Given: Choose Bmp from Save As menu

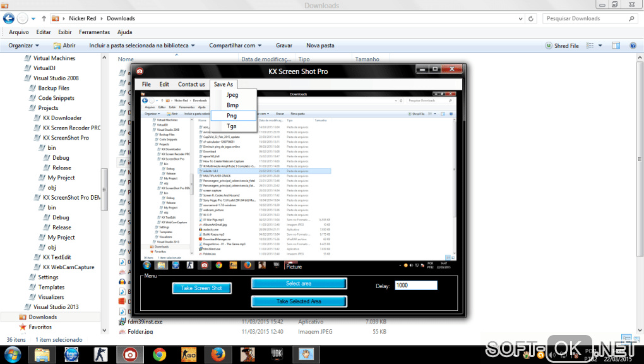Looking at the screenshot, I should pyautogui.click(x=232, y=106).
